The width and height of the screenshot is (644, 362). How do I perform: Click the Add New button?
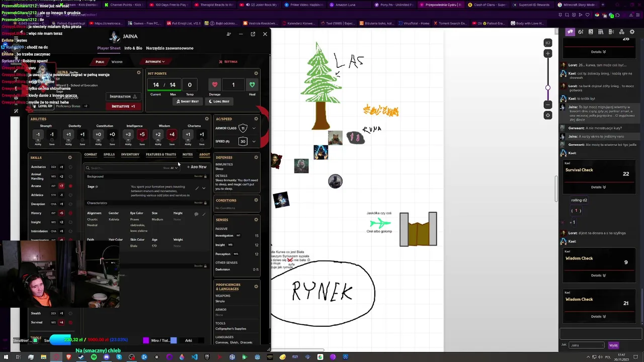pos(197,167)
